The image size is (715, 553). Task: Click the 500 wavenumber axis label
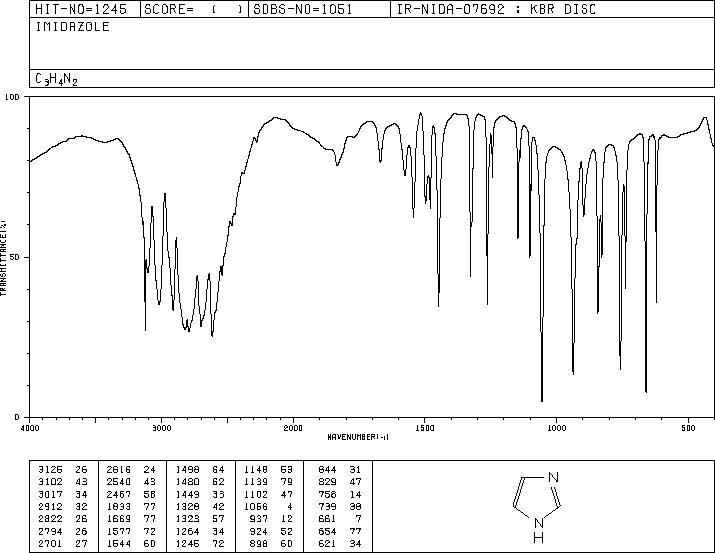pyautogui.click(x=688, y=428)
